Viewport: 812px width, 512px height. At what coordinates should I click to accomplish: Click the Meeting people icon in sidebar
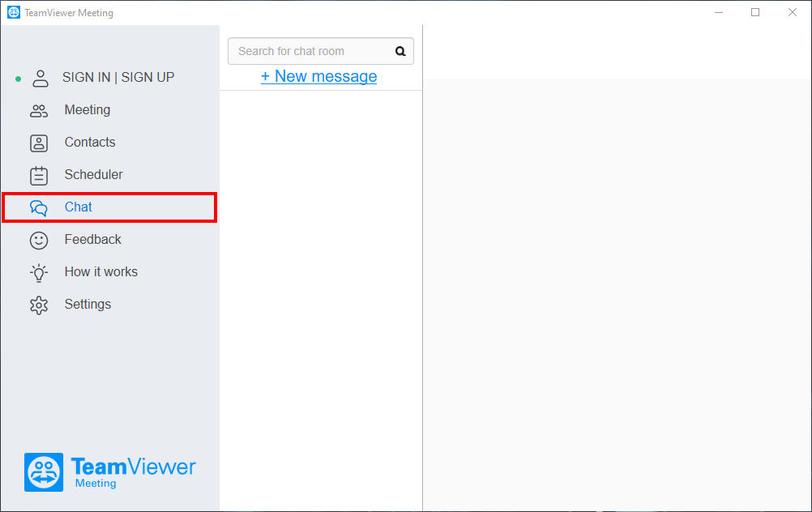click(39, 111)
